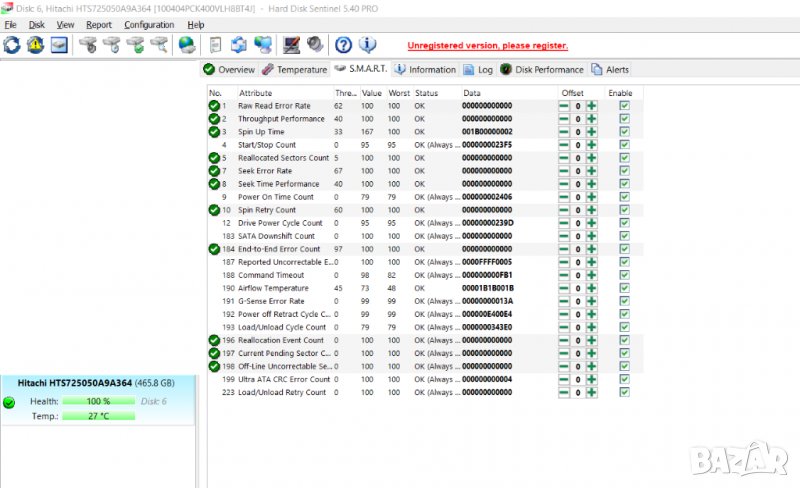Decrease offset for Seek Error Rate

564,171
